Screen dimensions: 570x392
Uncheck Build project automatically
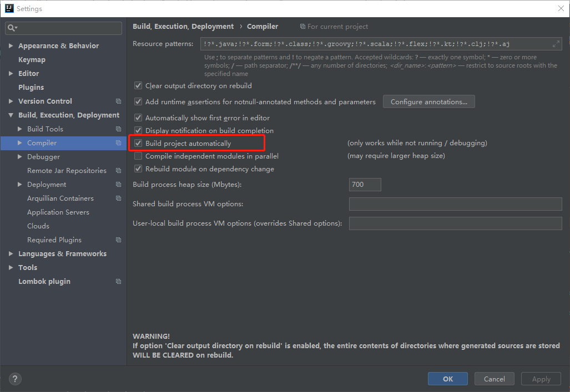pyautogui.click(x=138, y=143)
